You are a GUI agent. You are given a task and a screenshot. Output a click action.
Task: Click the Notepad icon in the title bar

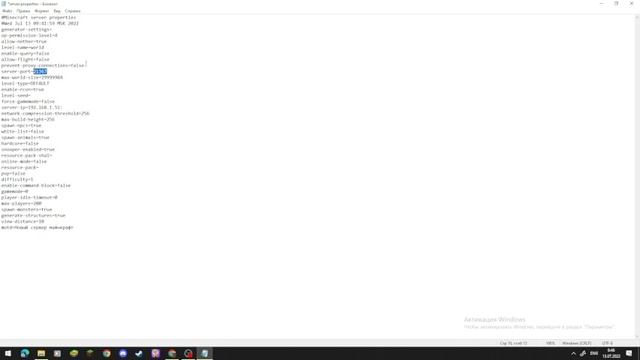point(4,4)
